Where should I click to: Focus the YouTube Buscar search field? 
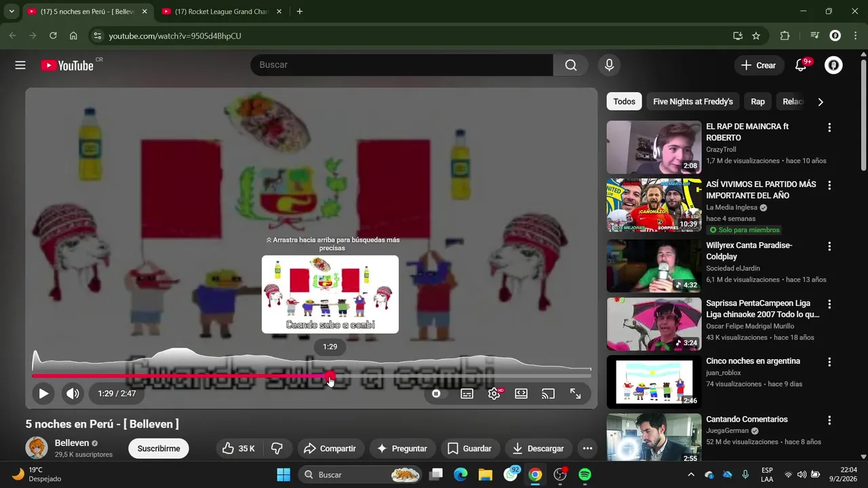pos(402,65)
